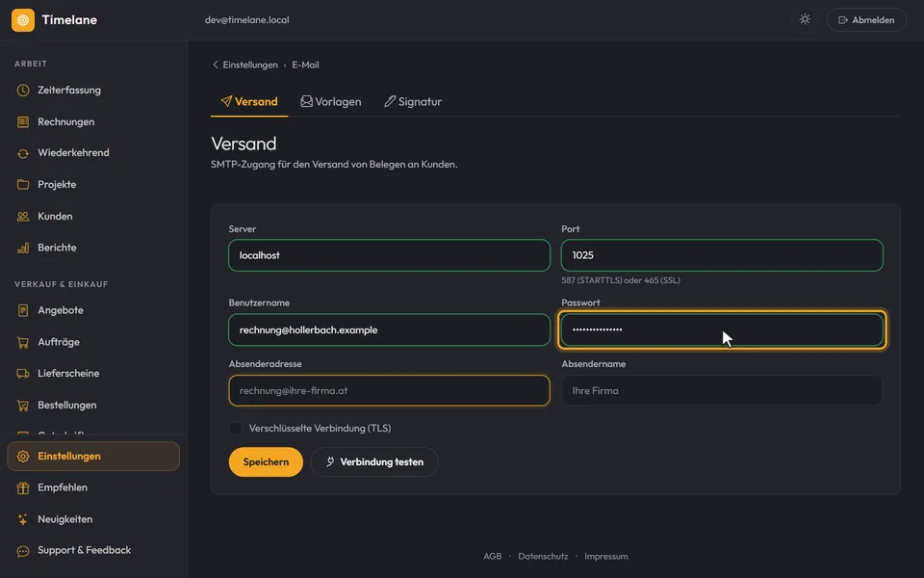Open the AGB footer link
This screenshot has height=578, width=924.
click(x=493, y=556)
